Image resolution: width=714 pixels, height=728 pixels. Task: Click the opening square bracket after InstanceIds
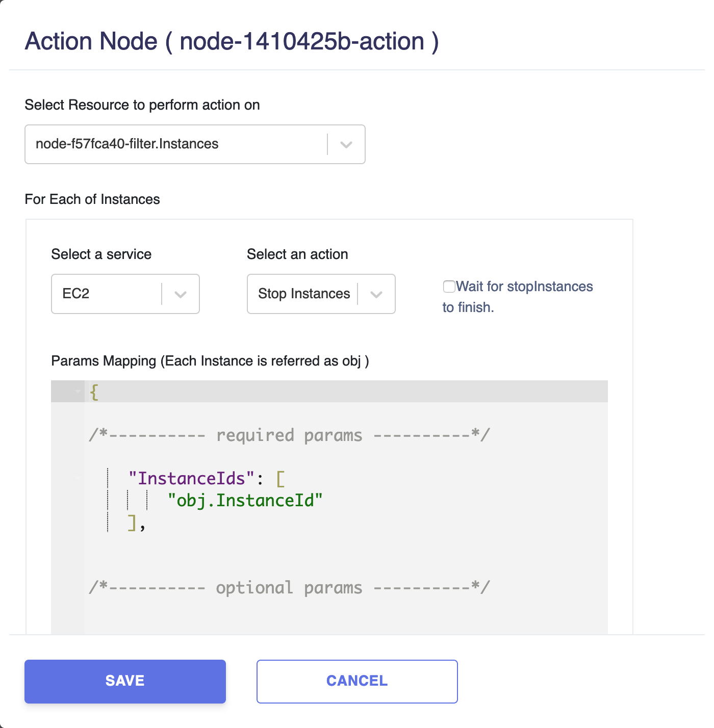click(x=280, y=479)
